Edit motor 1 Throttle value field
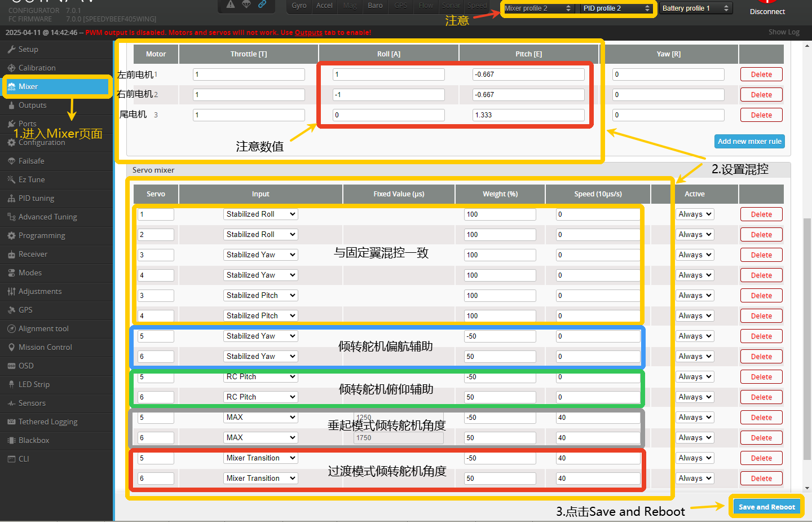 click(249, 74)
